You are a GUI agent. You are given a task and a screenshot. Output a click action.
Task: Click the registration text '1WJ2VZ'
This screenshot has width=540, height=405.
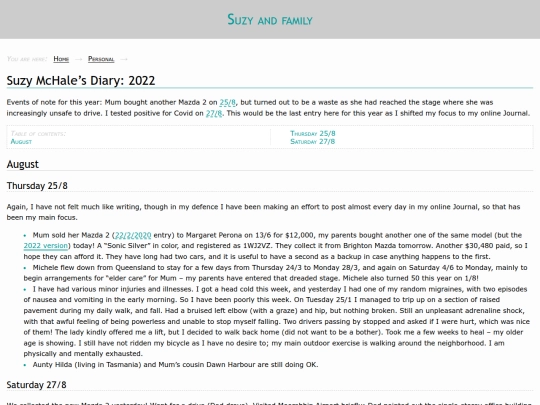point(258,246)
